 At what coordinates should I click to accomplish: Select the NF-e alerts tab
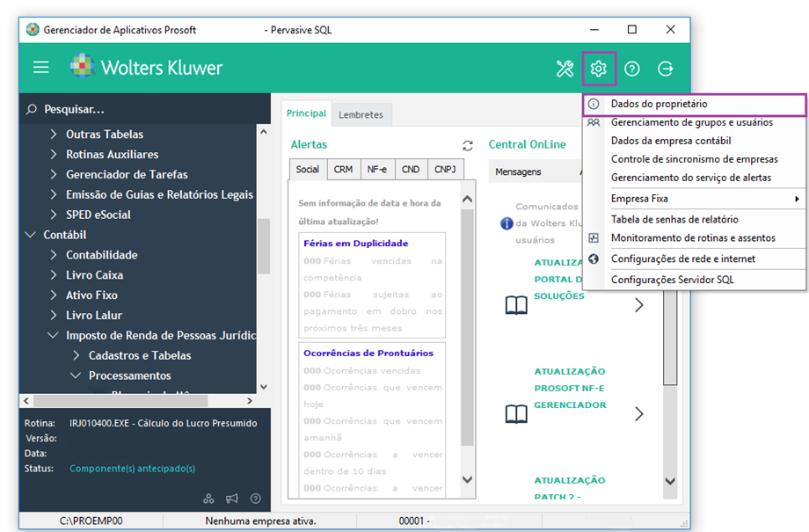click(377, 169)
